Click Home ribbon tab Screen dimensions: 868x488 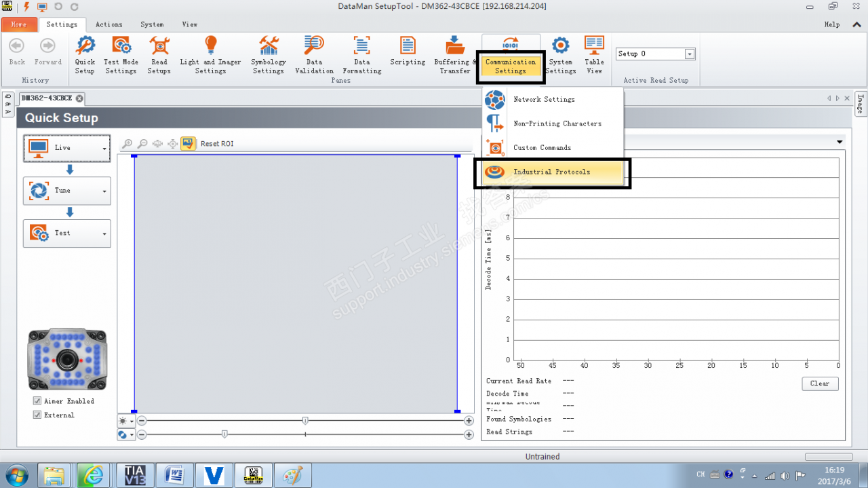19,24
